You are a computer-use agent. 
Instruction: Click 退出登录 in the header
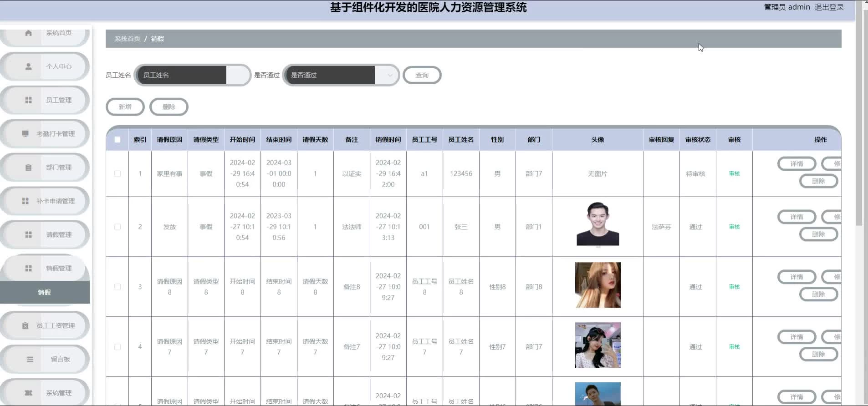pyautogui.click(x=829, y=7)
